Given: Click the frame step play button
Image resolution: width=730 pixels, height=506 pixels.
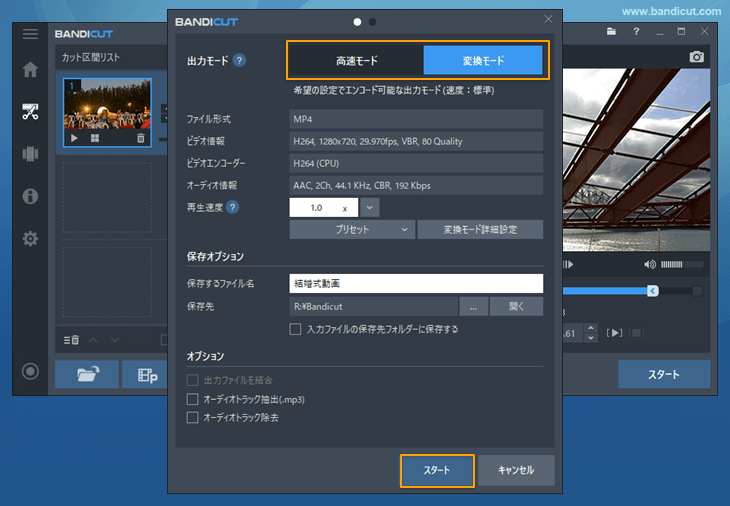Looking at the screenshot, I should click(568, 264).
